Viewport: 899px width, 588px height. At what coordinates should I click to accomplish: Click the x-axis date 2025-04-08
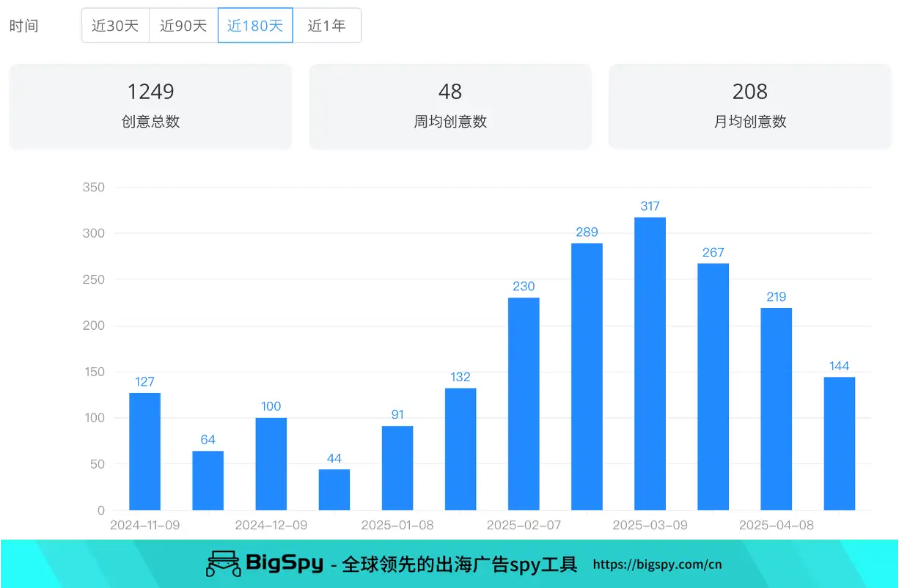(776, 526)
